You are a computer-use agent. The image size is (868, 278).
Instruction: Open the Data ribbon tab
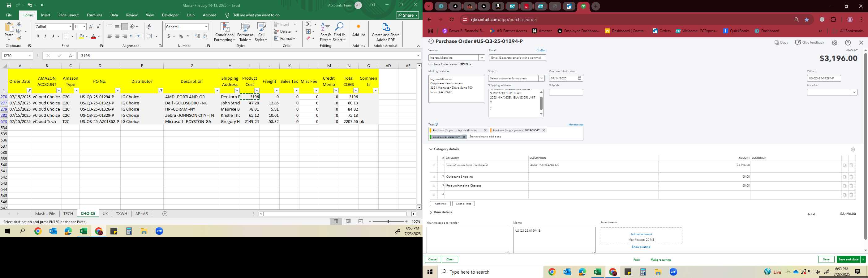[114, 15]
